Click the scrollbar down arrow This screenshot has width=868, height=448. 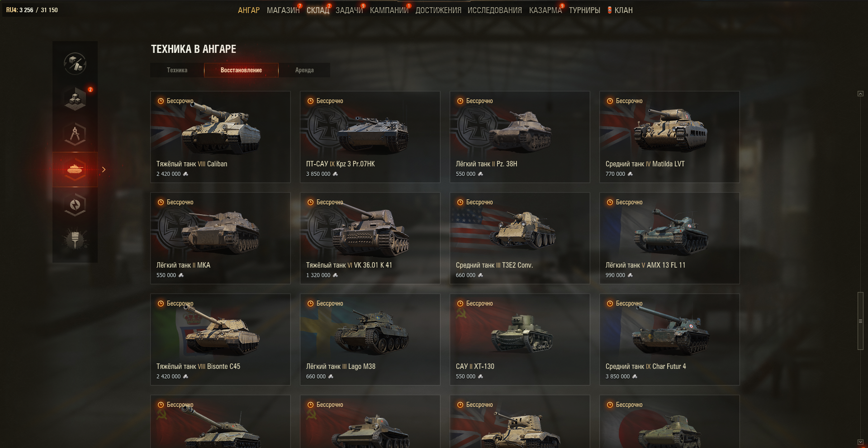pyautogui.click(x=860, y=442)
